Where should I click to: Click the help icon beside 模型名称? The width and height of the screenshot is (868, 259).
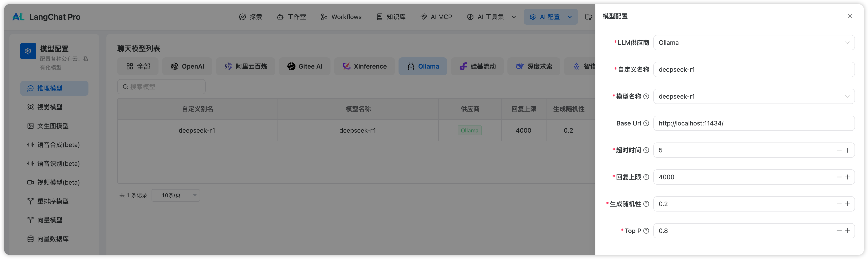[646, 97]
